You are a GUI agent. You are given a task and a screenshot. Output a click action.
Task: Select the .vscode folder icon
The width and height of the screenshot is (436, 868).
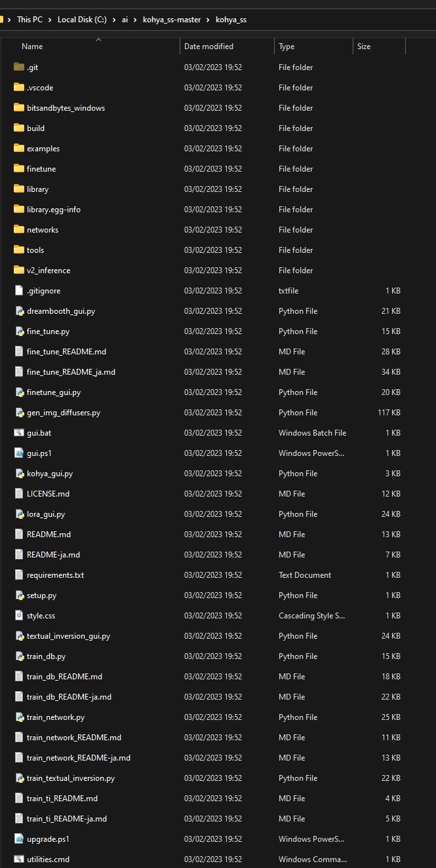(x=18, y=87)
